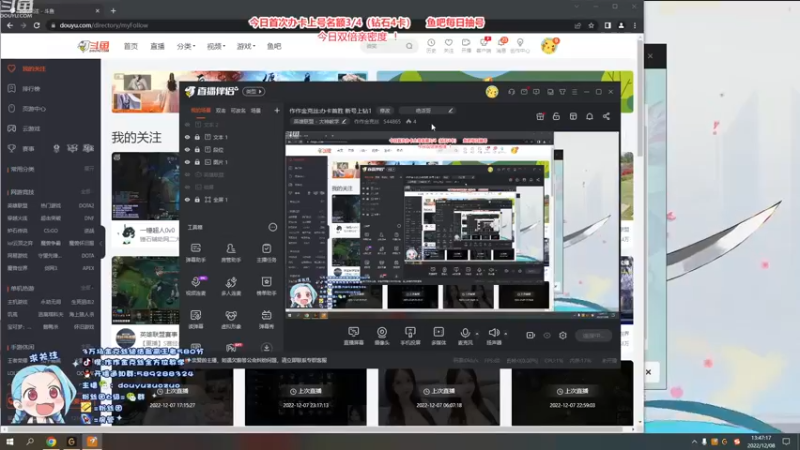Edit the 英雄联盟 category tag
Viewport: 800px width, 450px height.
(x=320, y=121)
